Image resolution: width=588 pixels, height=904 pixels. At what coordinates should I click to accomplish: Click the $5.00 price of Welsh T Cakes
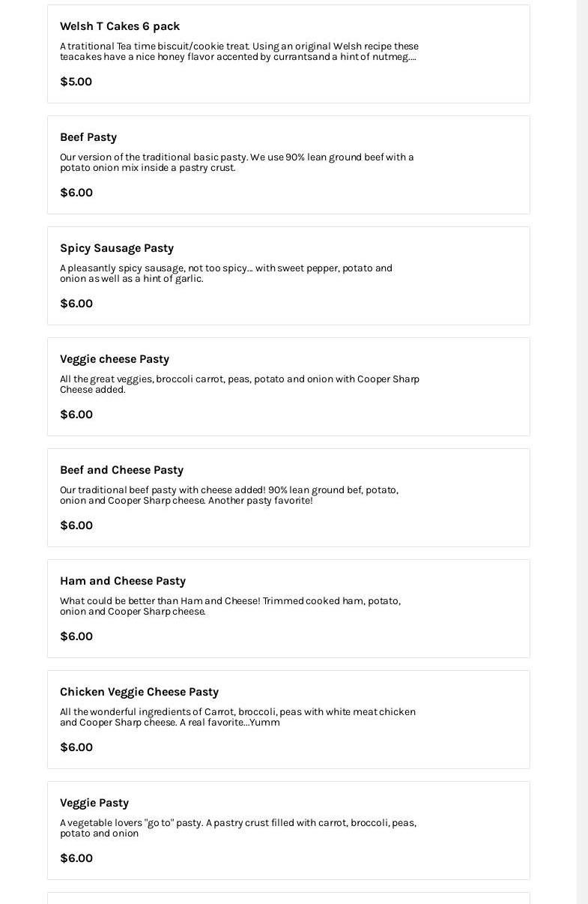point(76,82)
